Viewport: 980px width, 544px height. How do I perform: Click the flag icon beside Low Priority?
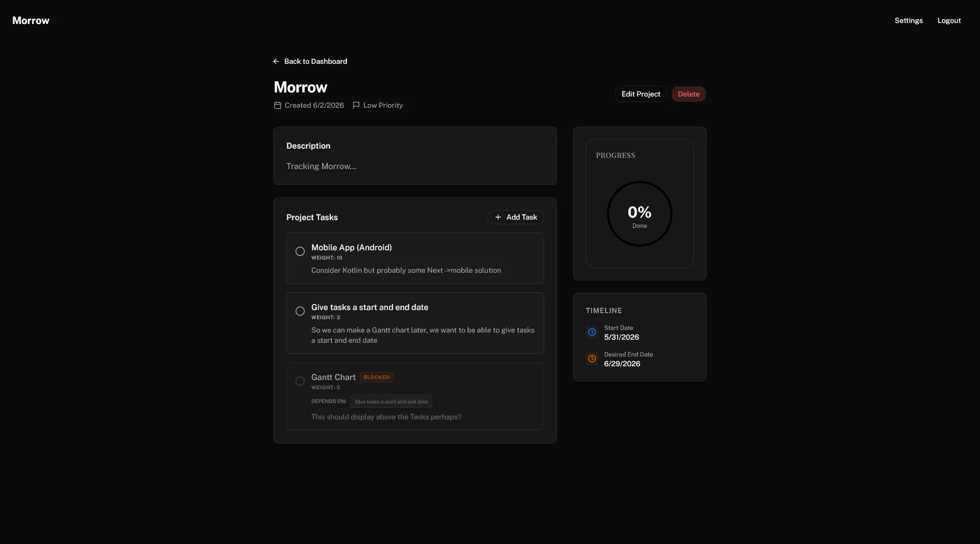tap(356, 105)
